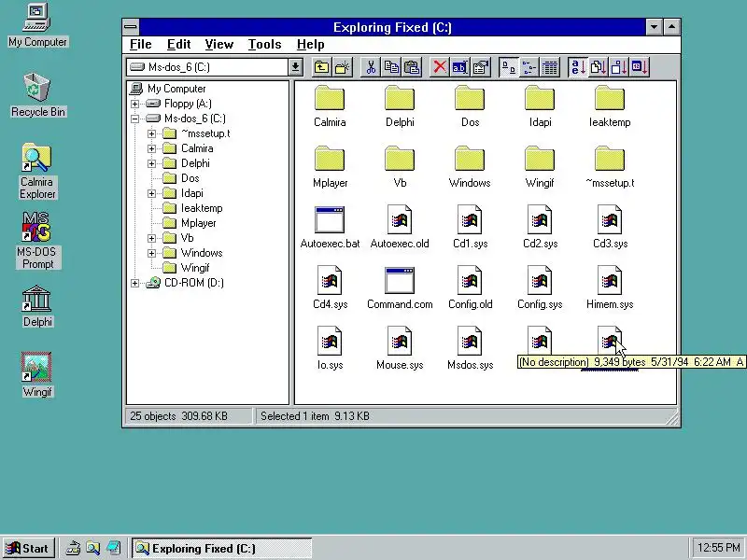
Task: Click the Wingif desktop shortcut
Action: point(37,375)
